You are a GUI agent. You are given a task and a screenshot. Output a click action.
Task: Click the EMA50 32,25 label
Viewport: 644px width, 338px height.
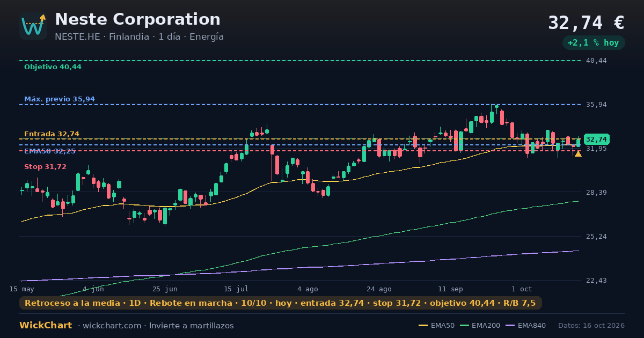tap(50, 151)
